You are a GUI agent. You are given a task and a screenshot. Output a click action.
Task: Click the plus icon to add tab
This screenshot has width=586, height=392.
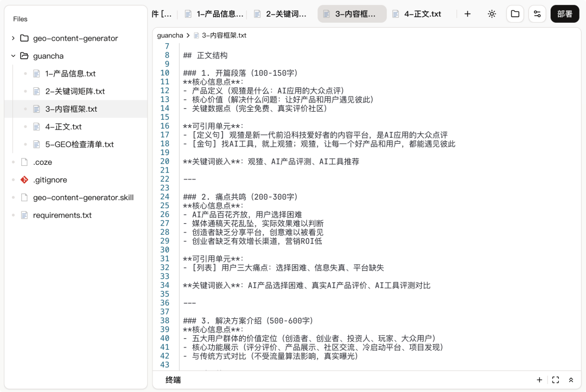tap(468, 14)
